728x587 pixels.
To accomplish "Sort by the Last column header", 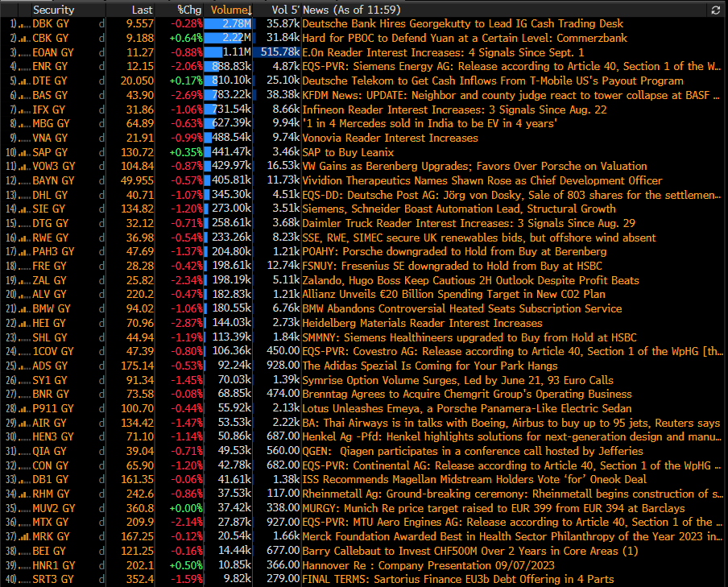I will coord(142,10).
